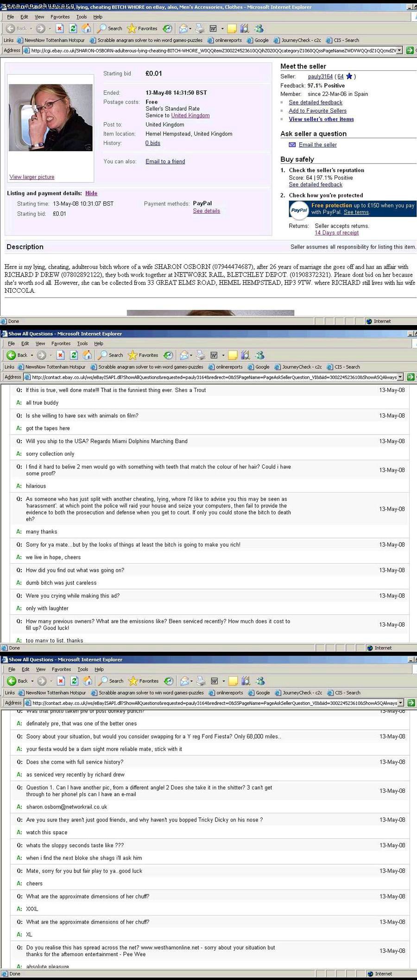Open the Tools menu in eBay listing window
This screenshot has height=980, width=417.
click(x=82, y=17)
